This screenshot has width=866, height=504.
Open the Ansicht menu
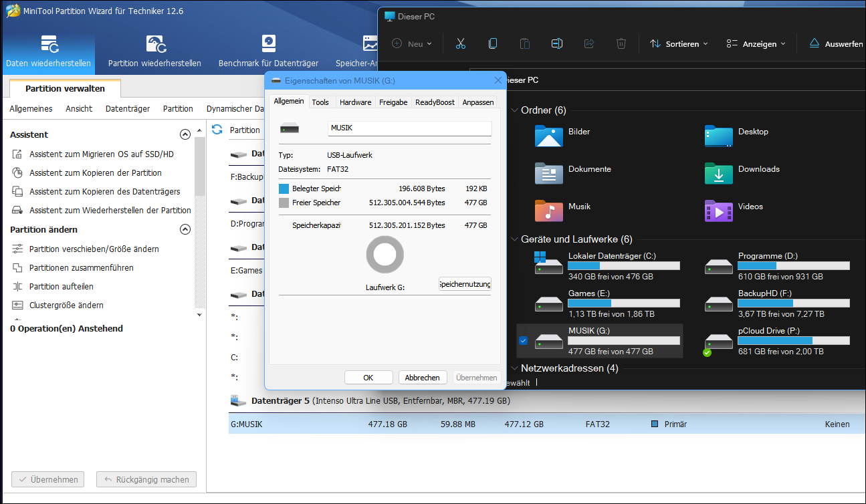click(79, 108)
